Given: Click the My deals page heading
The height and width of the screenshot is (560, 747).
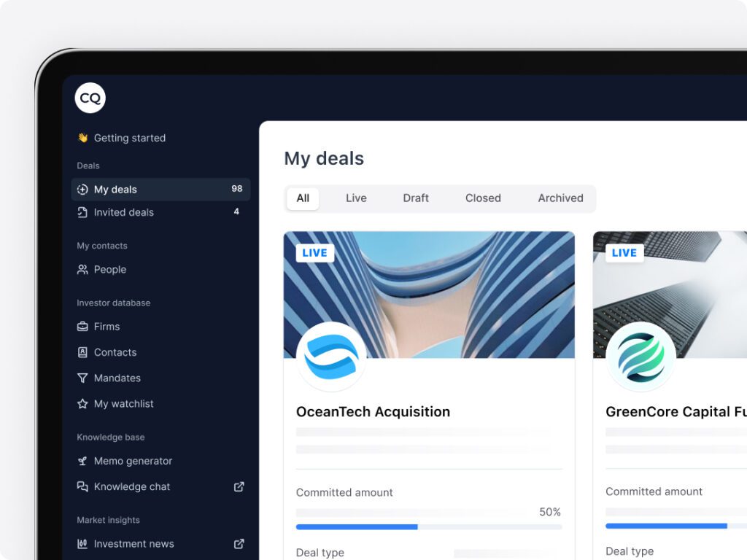Looking at the screenshot, I should [324, 158].
